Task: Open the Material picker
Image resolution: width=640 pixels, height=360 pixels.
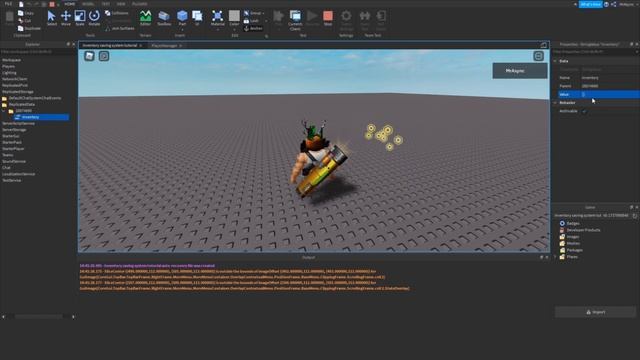Action: pos(218,18)
